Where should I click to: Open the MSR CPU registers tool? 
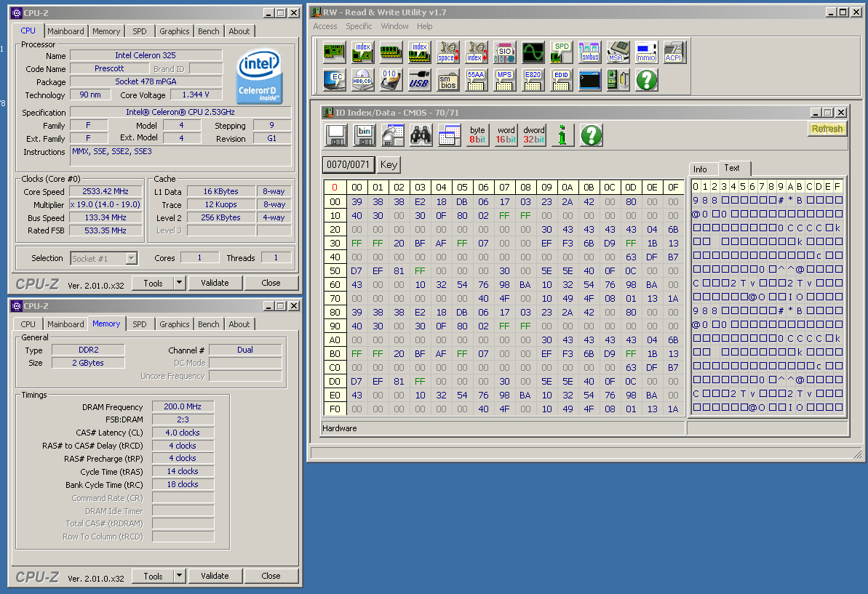pyautogui.click(x=618, y=52)
